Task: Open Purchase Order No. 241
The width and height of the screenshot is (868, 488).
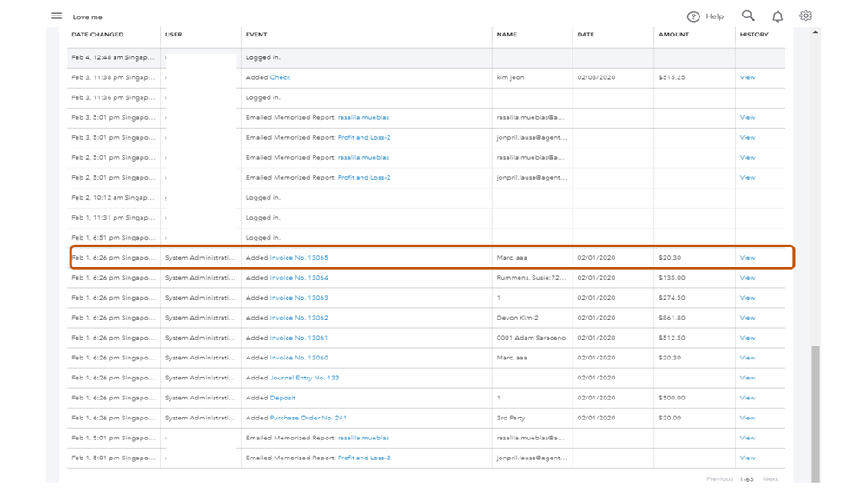Action: coord(308,418)
